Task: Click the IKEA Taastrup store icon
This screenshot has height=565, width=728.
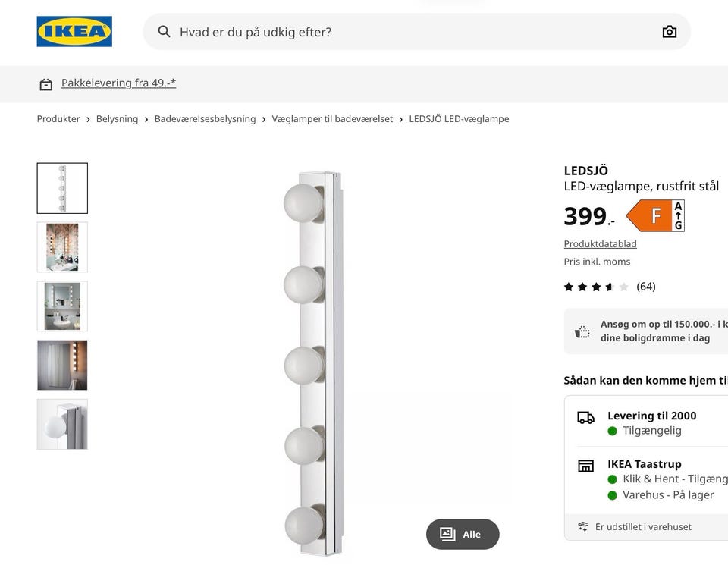Action: (x=585, y=466)
